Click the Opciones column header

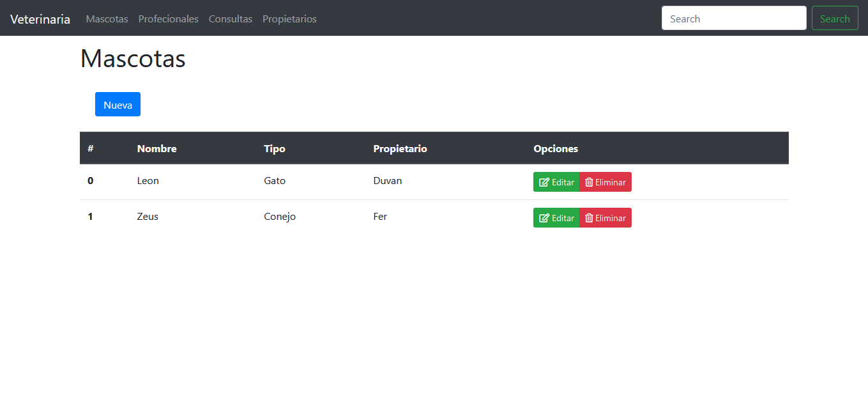pos(556,148)
